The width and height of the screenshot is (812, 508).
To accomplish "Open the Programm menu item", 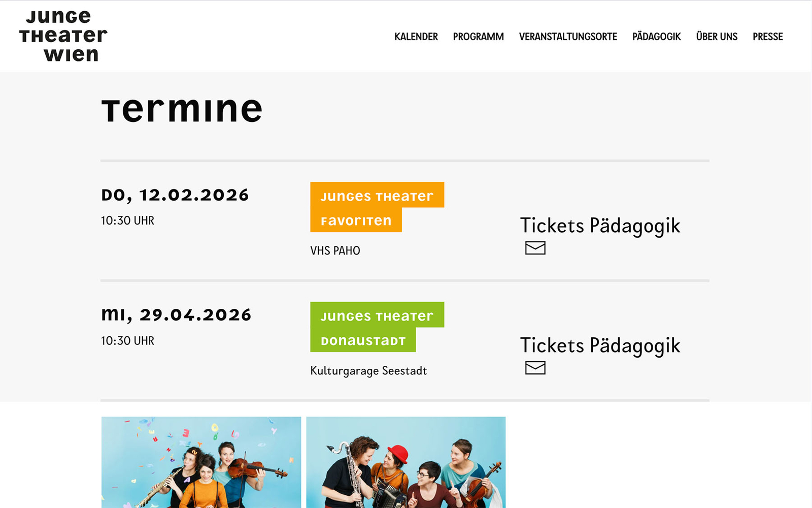I will 479,36.
